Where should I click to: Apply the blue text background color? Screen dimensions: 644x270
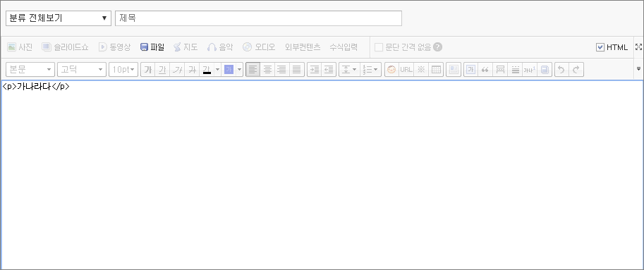229,69
